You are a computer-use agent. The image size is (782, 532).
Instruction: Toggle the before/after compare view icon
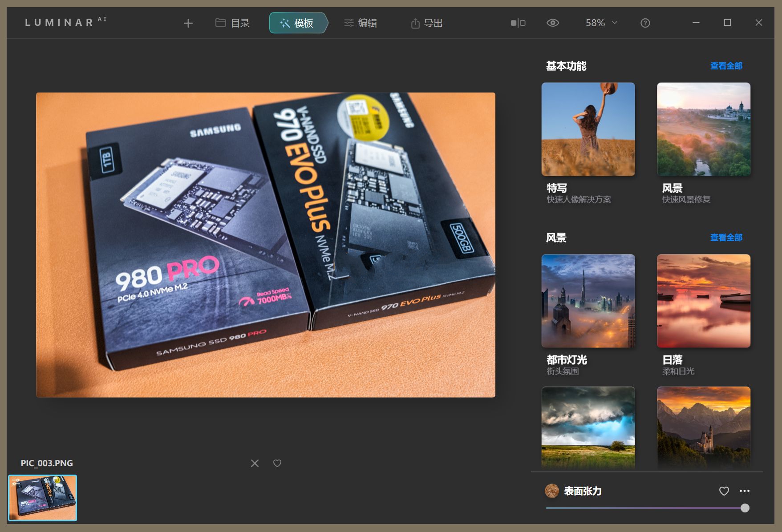[x=518, y=23]
